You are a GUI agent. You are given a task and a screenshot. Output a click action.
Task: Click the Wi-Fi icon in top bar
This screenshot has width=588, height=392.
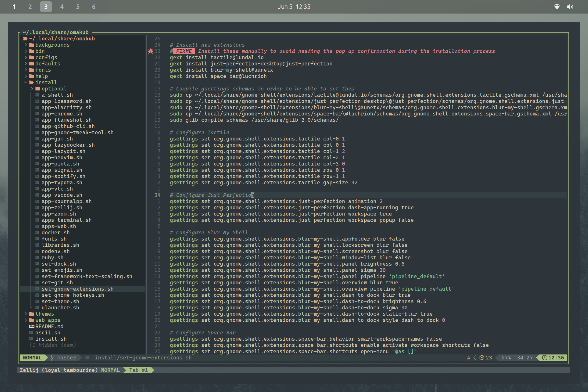[557, 7]
